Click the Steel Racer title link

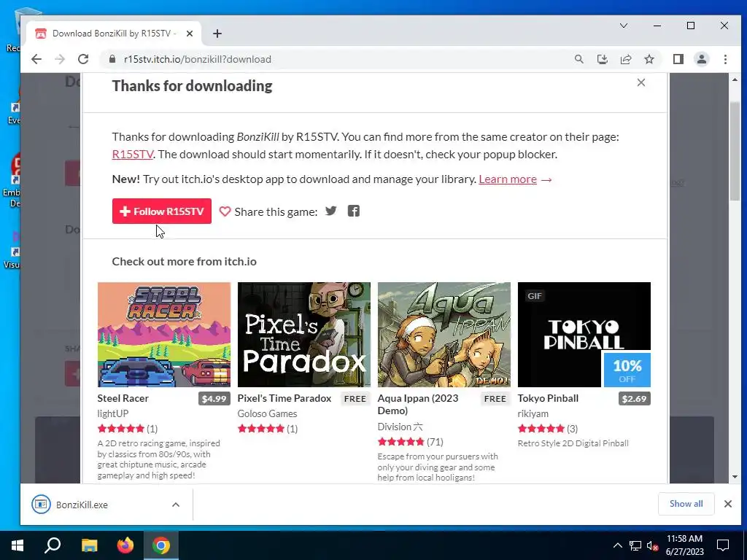click(x=123, y=398)
